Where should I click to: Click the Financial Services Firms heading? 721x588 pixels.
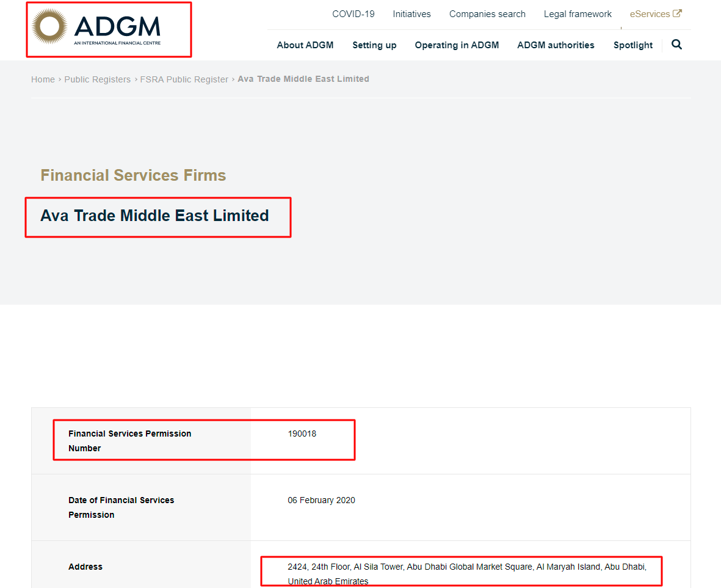[x=133, y=175]
